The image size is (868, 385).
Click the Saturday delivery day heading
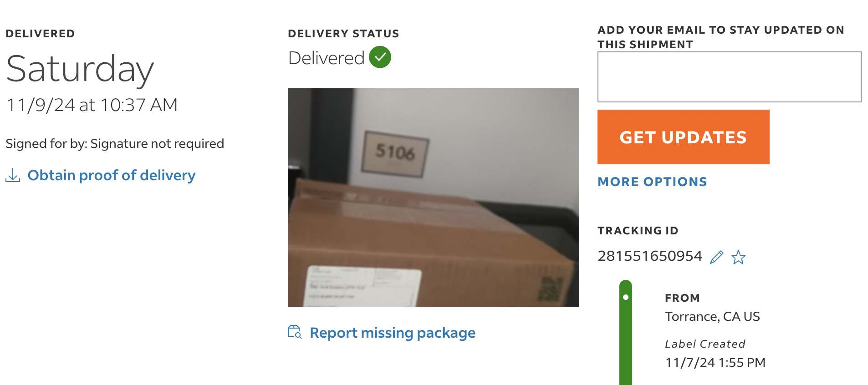coord(80,69)
